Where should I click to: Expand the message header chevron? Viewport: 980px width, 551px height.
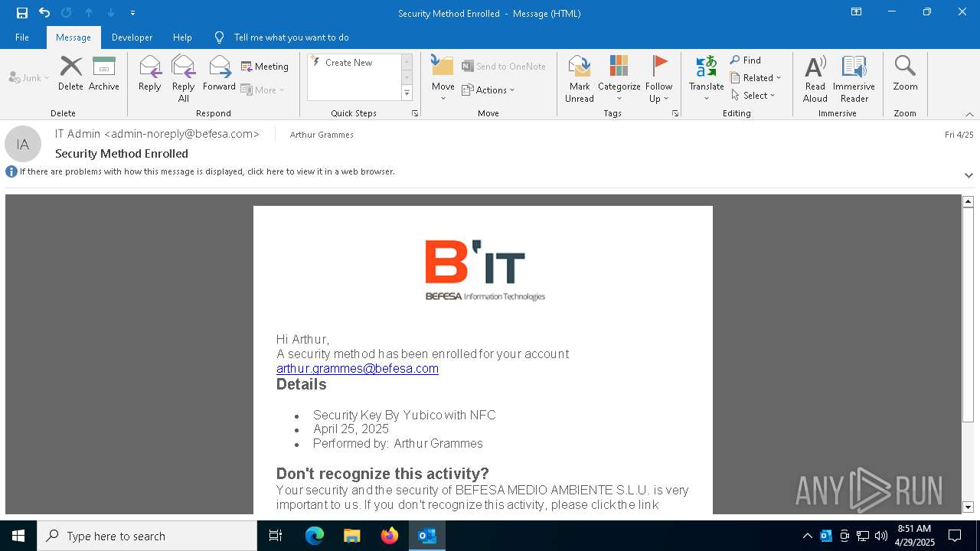(969, 175)
